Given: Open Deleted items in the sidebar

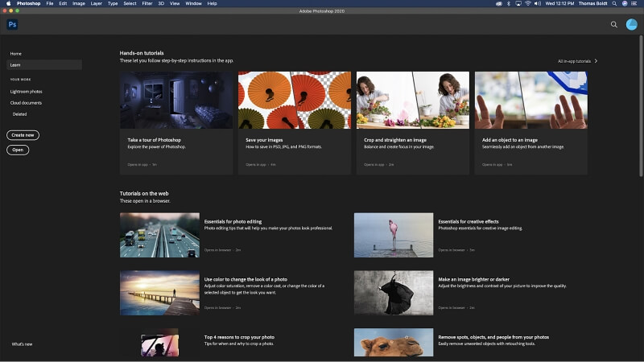Looking at the screenshot, I should (x=19, y=114).
